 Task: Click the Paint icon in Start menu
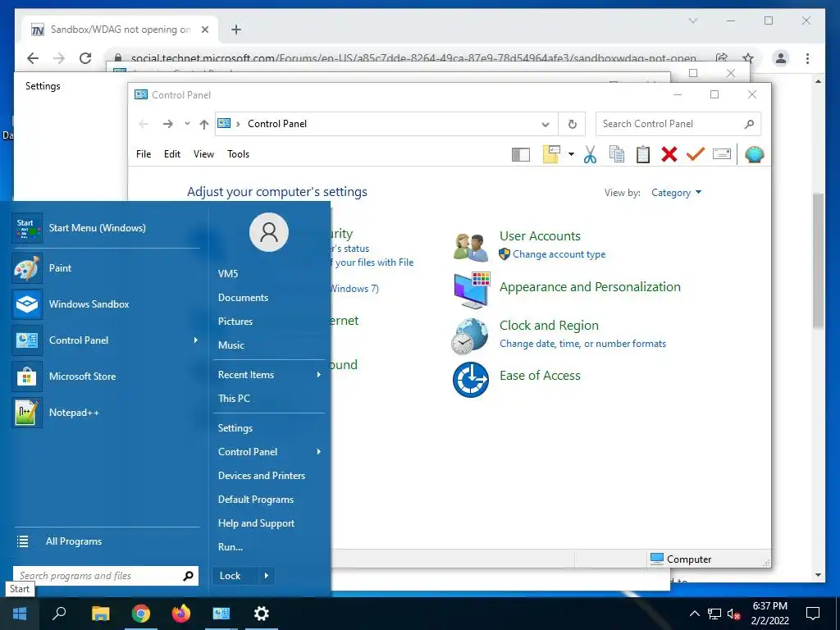(x=27, y=268)
